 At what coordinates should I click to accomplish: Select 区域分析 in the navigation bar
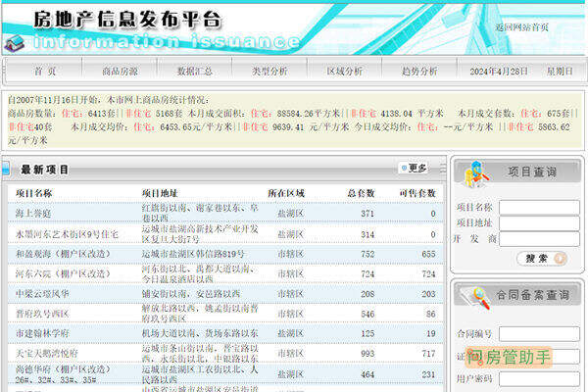(x=344, y=72)
